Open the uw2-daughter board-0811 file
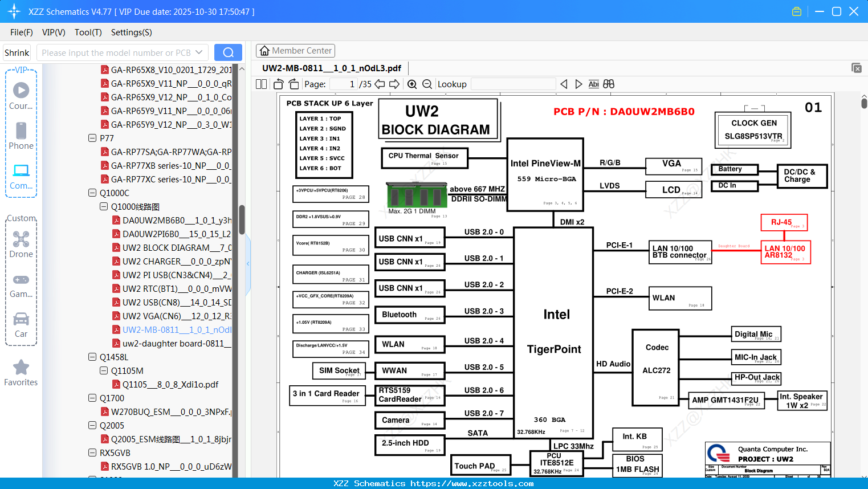 click(172, 343)
